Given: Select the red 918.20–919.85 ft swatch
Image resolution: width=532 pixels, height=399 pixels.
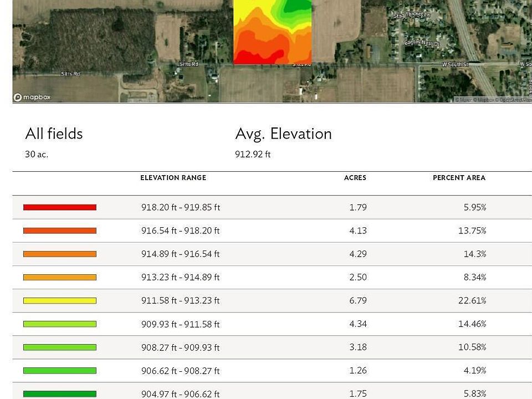Looking at the screenshot, I should click(x=60, y=207).
